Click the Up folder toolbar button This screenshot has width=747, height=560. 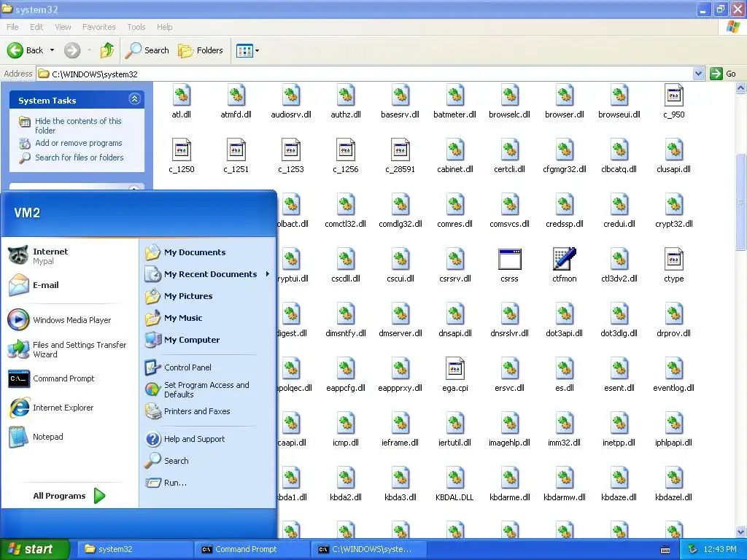107,50
